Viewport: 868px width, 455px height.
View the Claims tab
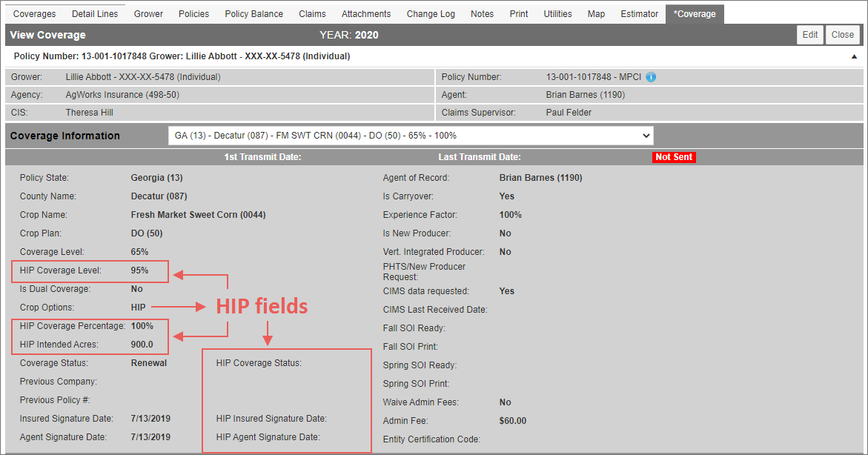point(312,14)
